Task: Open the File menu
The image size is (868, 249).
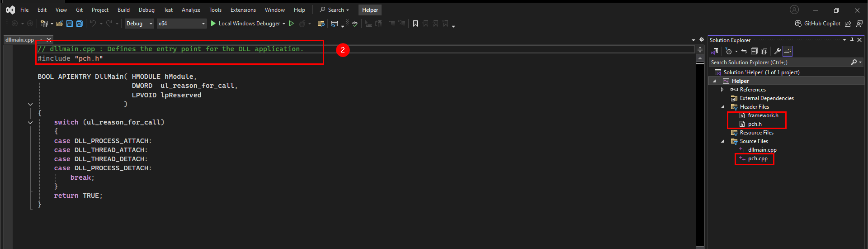Action: click(24, 10)
